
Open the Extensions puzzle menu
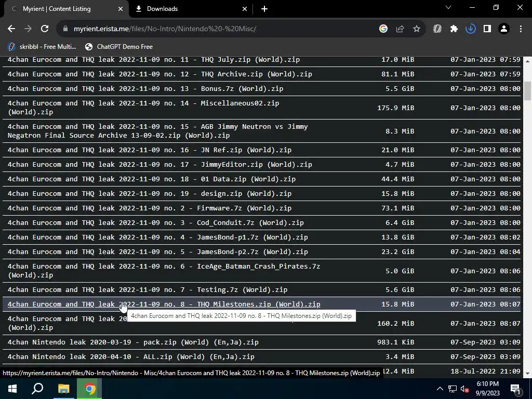click(x=454, y=29)
